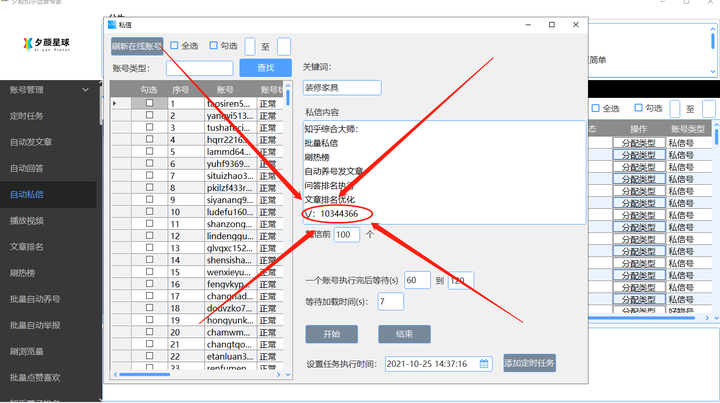Viewport: 720px width, 403px height.
Task: Click the 序号 column header
Action: pyautogui.click(x=180, y=90)
